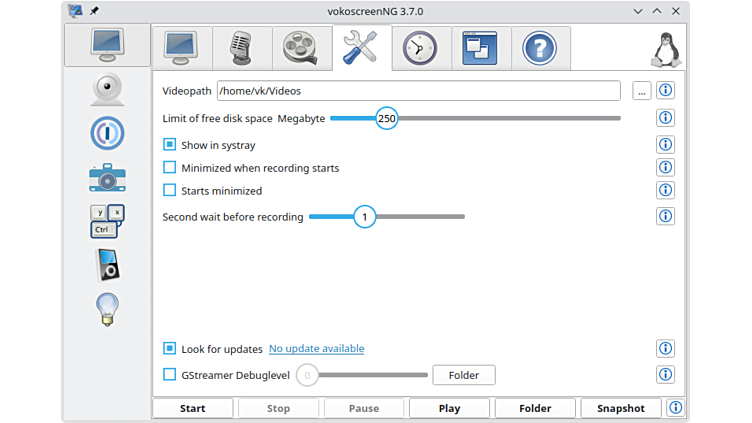Click the No update available link

pos(316,349)
